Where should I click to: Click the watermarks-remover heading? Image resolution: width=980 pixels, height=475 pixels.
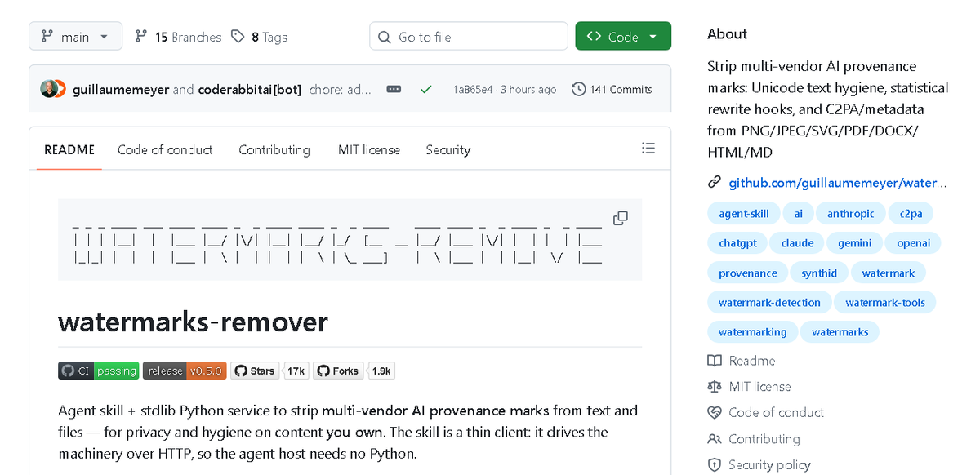click(194, 322)
